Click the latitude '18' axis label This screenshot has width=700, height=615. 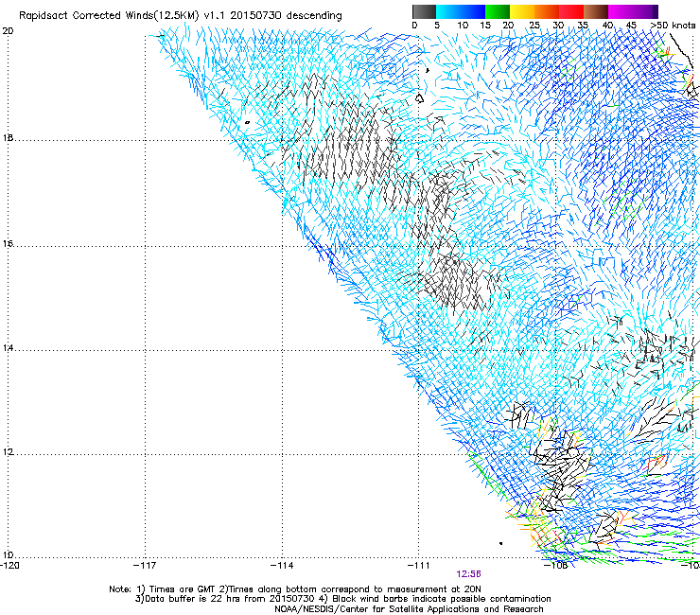click(x=8, y=137)
